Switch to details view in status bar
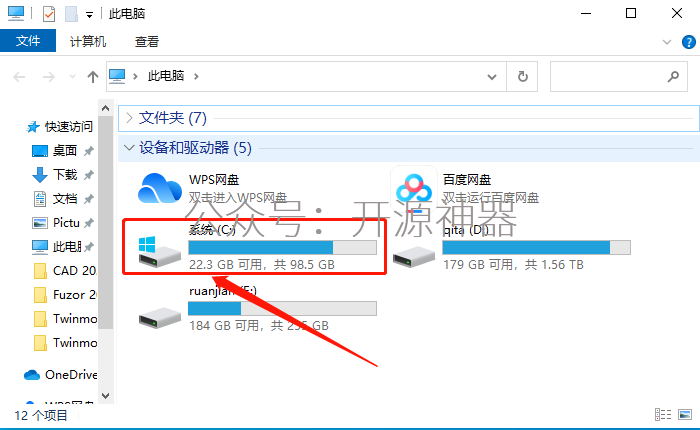The image size is (700, 430). click(x=663, y=415)
